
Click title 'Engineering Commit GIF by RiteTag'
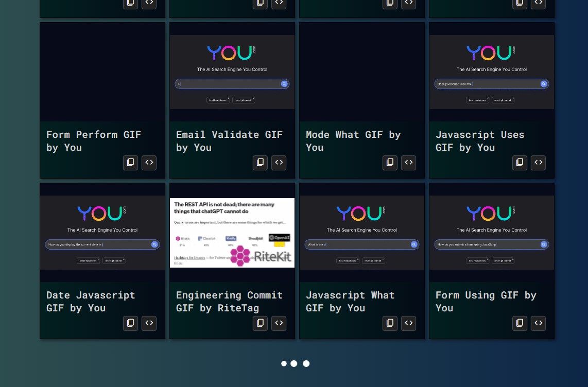[229, 301]
